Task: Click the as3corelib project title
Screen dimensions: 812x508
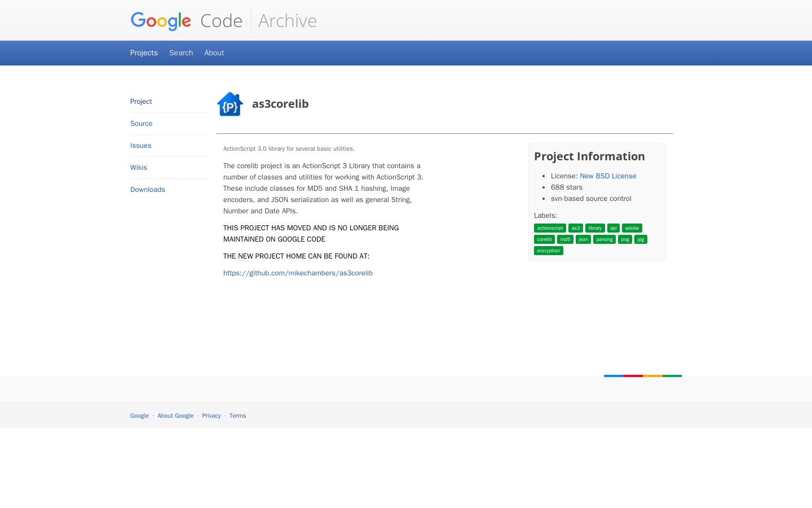Action: click(280, 104)
